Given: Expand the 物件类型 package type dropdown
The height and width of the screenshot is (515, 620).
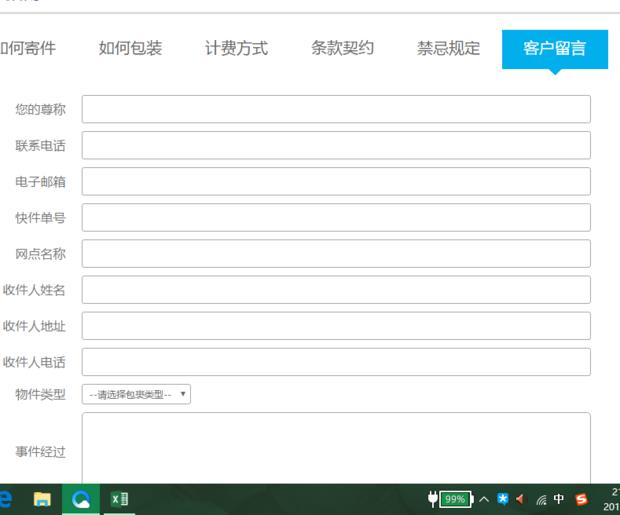Looking at the screenshot, I should pyautogui.click(x=136, y=394).
